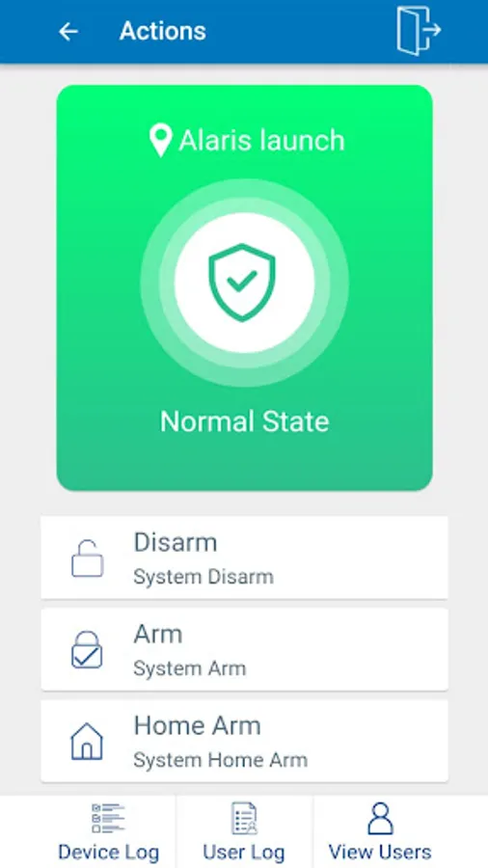Click the Actions header title
488x868 pixels.
click(163, 31)
